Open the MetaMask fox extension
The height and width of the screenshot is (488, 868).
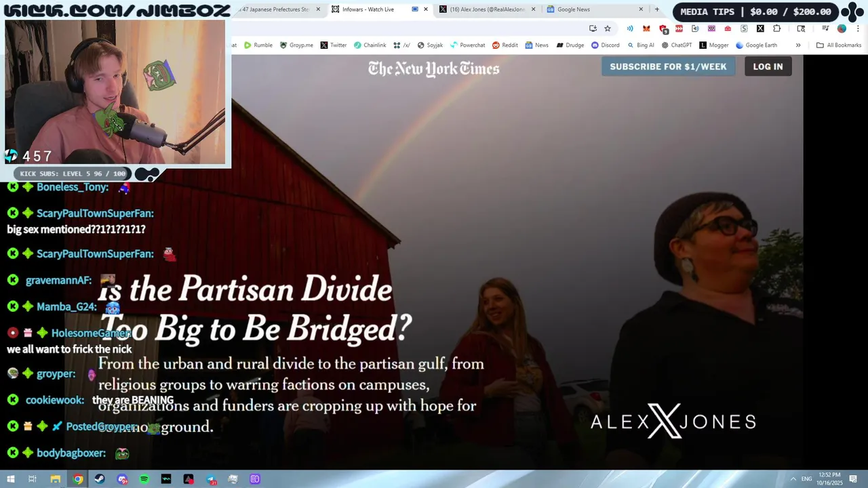click(x=646, y=28)
